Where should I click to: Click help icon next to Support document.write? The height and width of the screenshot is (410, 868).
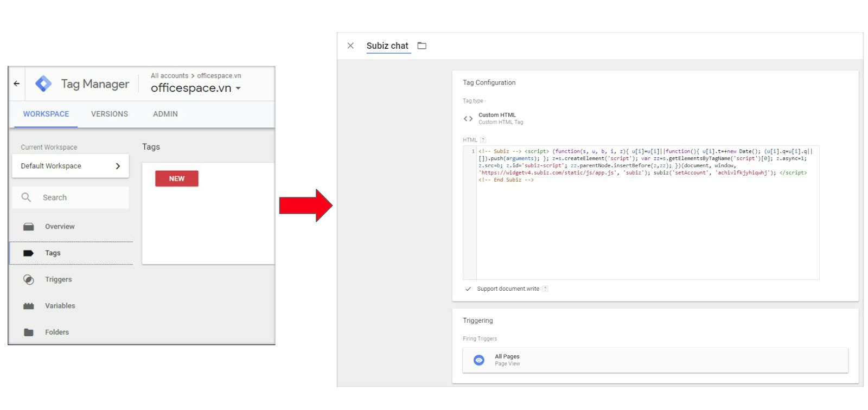tap(545, 289)
